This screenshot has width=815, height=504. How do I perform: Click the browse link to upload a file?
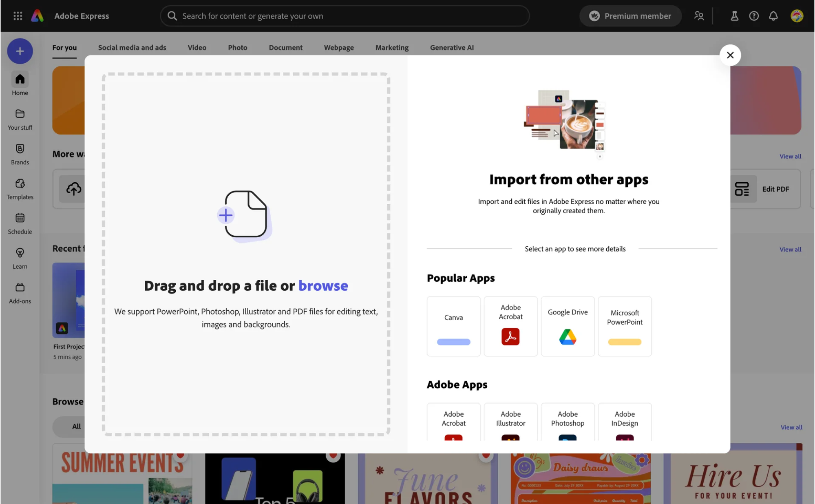[x=323, y=285]
